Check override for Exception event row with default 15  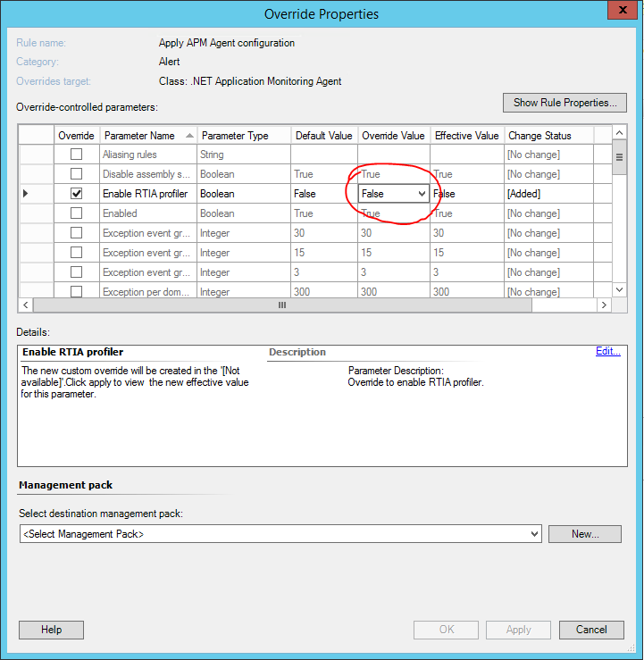click(x=76, y=252)
